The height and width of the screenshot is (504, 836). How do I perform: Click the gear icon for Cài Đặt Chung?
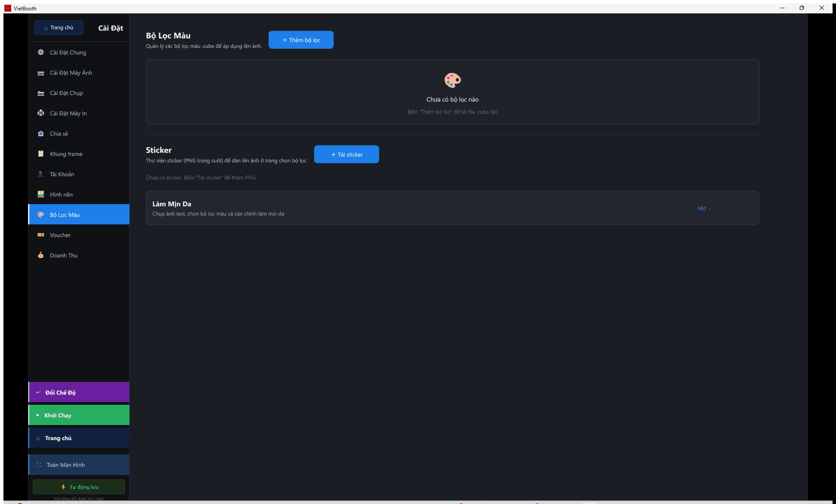click(41, 52)
